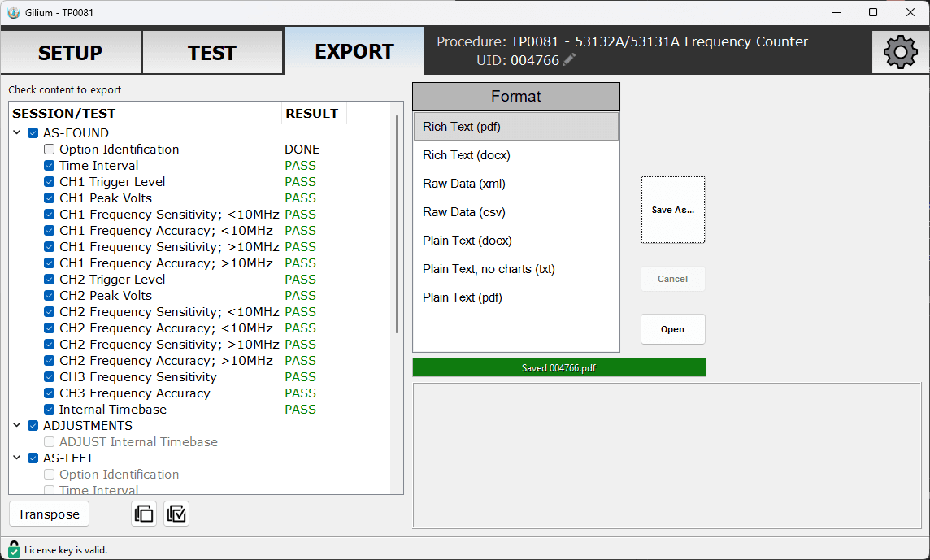Select Plain Text (pdf) format
Viewport: 930px width, 560px height.
pyautogui.click(x=516, y=297)
